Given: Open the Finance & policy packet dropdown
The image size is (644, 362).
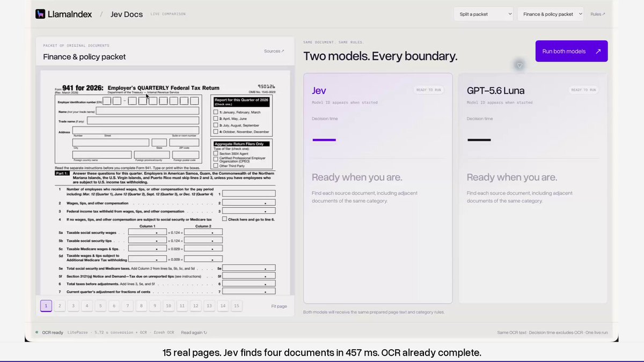Looking at the screenshot, I should (550, 14).
